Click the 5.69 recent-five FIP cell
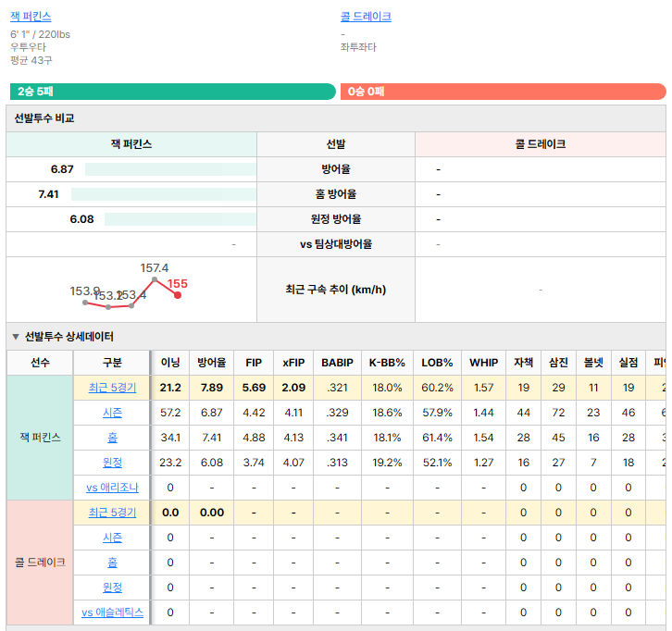 (254, 388)
